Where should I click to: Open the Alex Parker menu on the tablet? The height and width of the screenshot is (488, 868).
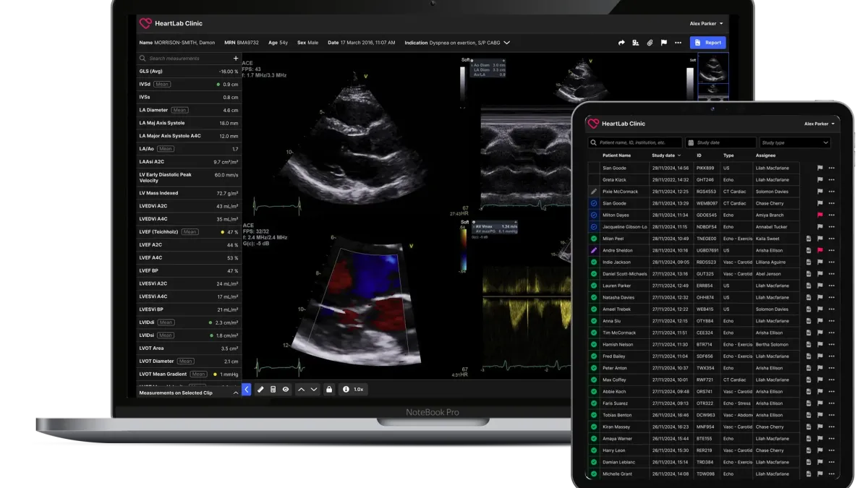point(820,124)
